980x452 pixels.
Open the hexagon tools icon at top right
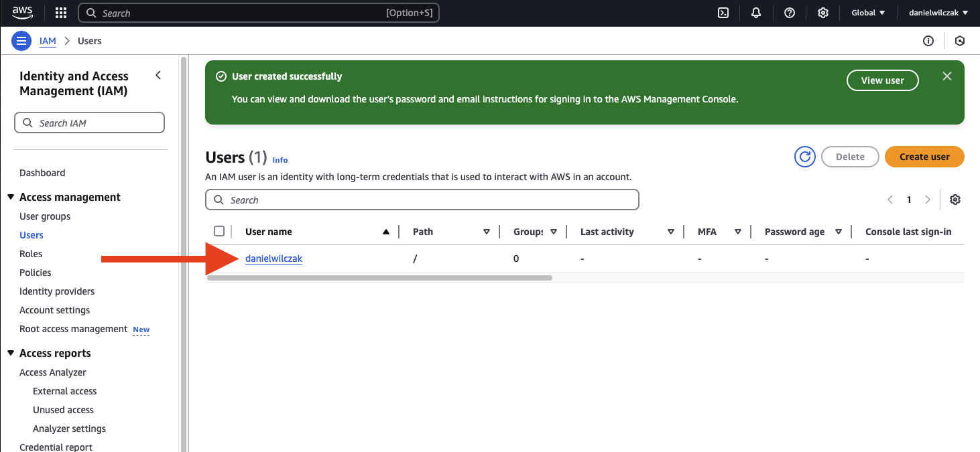(x=960, y=41)
